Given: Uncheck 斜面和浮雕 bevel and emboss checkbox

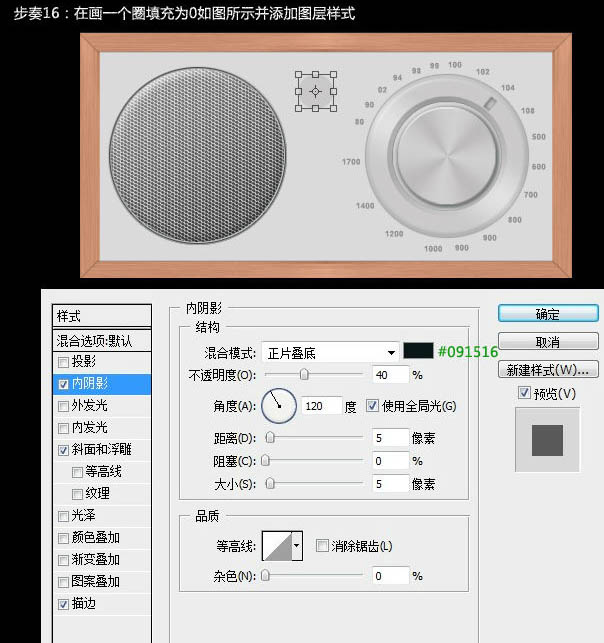Looking at the screenshot, I should pos(63,450).
